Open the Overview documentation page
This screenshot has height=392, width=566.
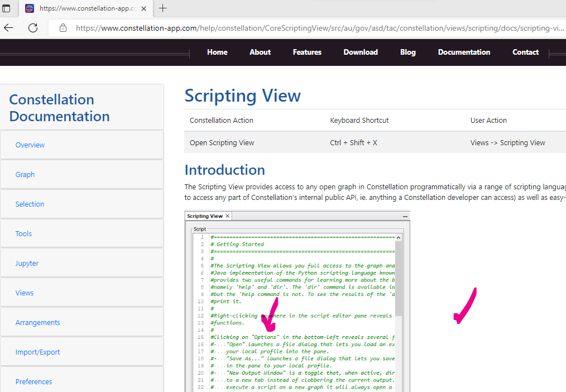(x=30, y=145)
